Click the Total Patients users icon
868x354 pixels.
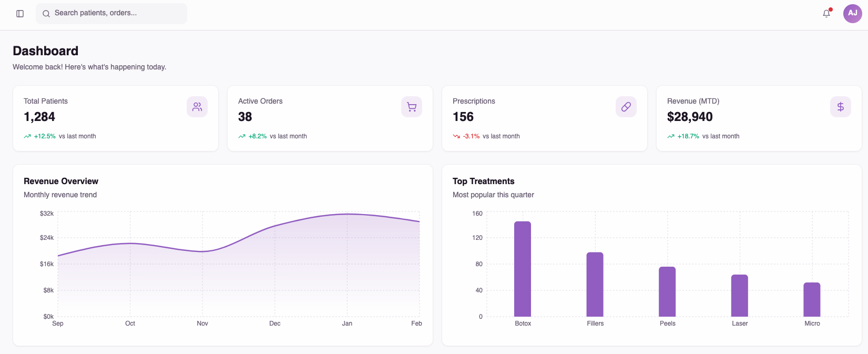click(x=197, y=107)
